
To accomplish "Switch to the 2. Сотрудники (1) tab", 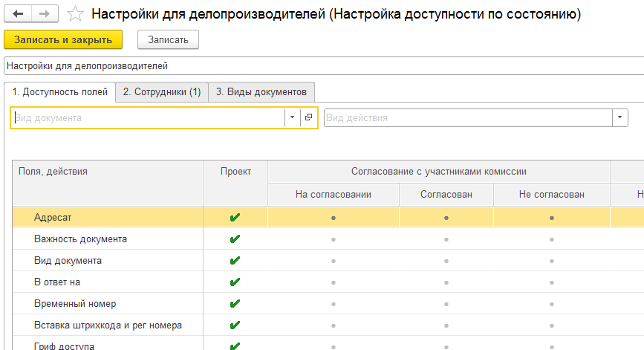I will (x=162, y=92).
